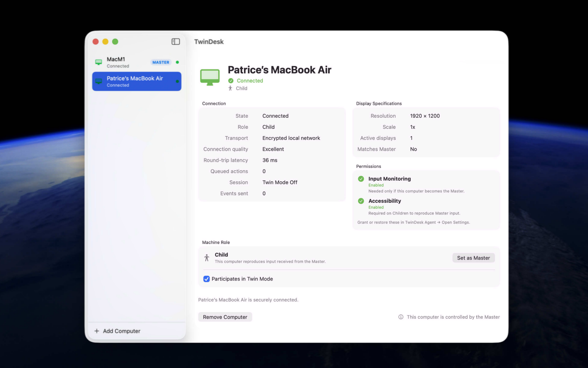Toggle the sidebar with the panel icon
The image size is (588, 368).
coord(176,42)
